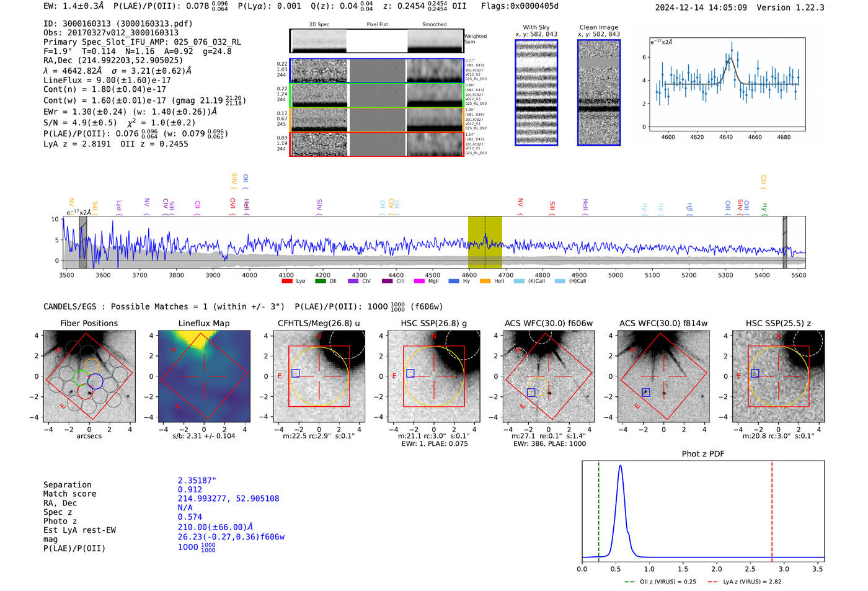Screen dimensions: 868x591
Task: Click the purple CIV legend swatch
Action: (353, 281)
